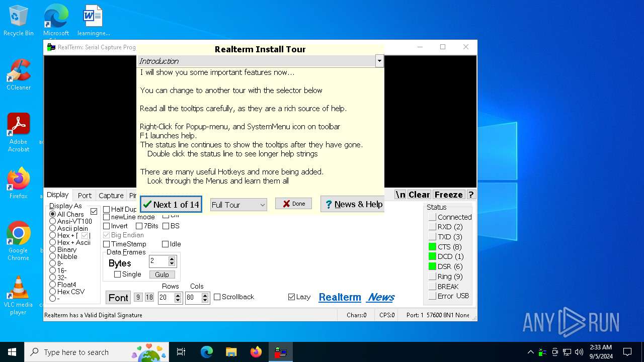Open the Introduction tour topic dropdown

[379, 61]
